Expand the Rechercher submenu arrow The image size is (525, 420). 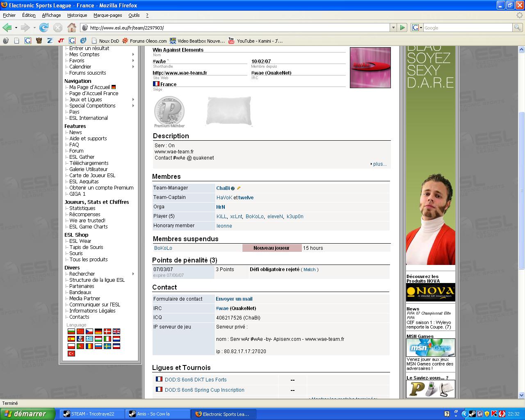133,274
